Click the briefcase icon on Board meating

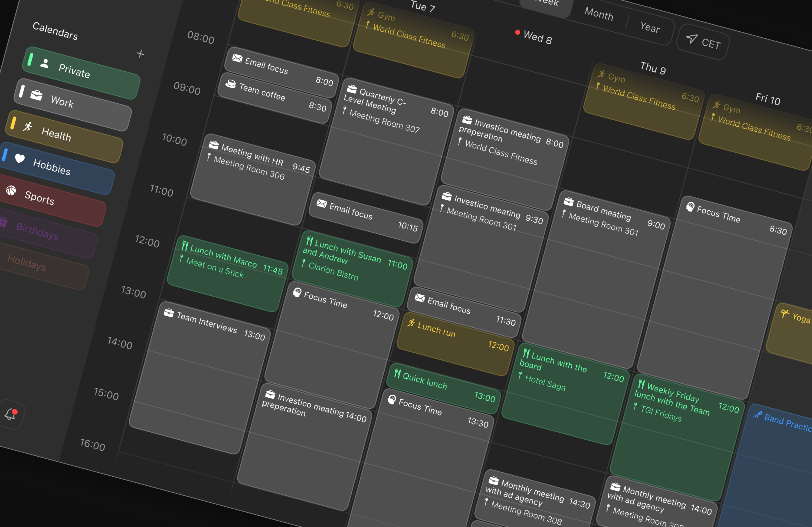569,202
